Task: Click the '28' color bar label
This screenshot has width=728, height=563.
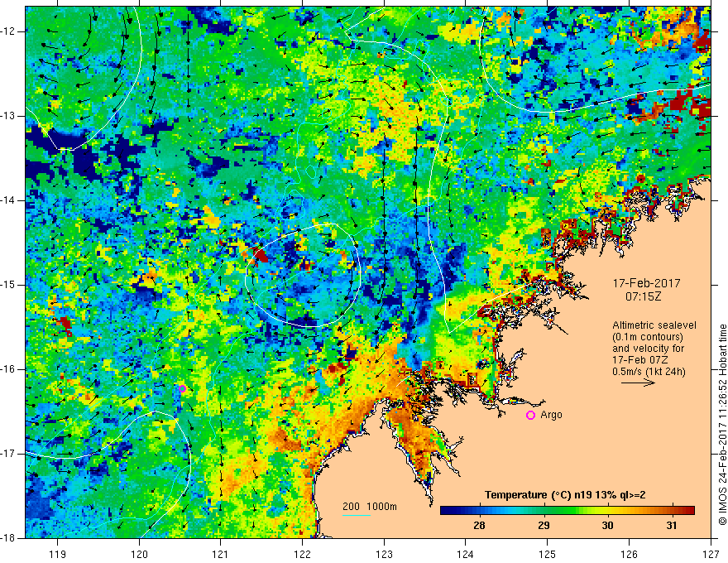Action: click(x=479, y=526)
